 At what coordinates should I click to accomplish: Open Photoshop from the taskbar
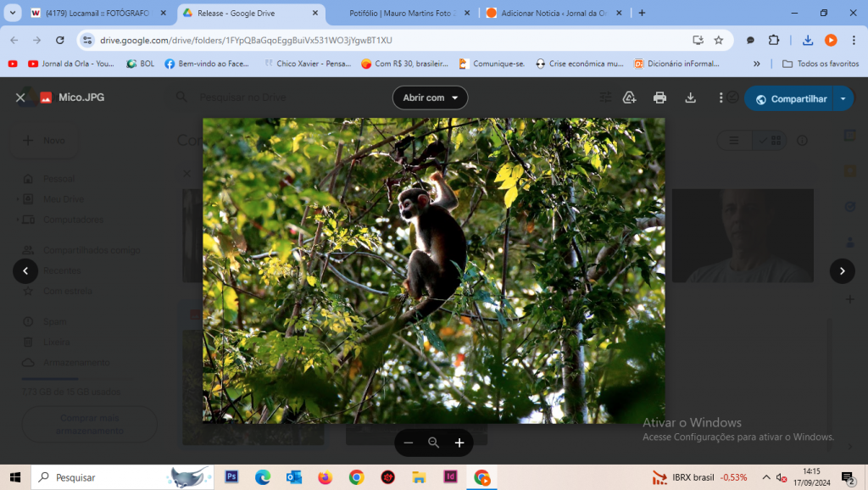click(x=231, y=476)
